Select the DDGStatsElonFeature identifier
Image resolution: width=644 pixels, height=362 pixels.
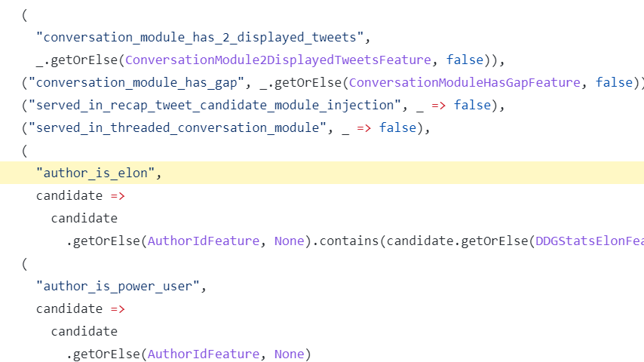590,241
